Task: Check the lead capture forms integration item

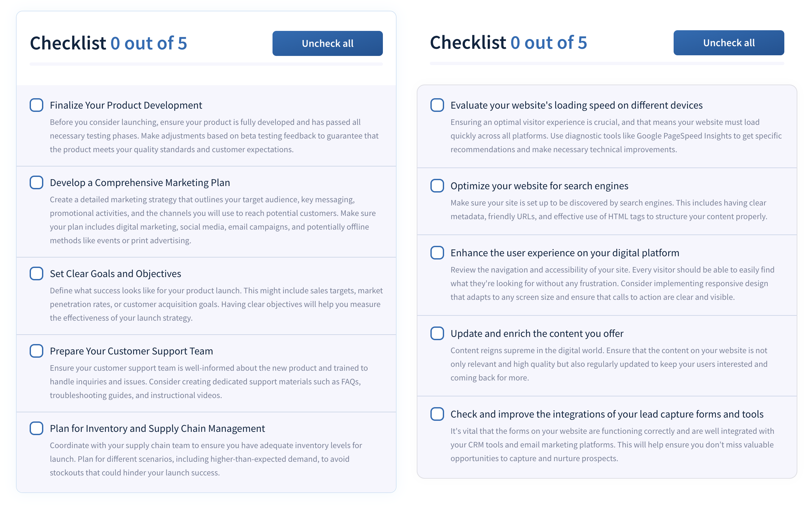Action: click(x=437, y=414)
